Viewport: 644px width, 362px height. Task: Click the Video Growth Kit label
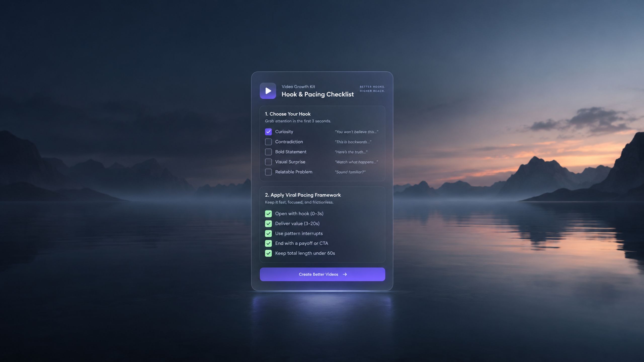point(298,86)
